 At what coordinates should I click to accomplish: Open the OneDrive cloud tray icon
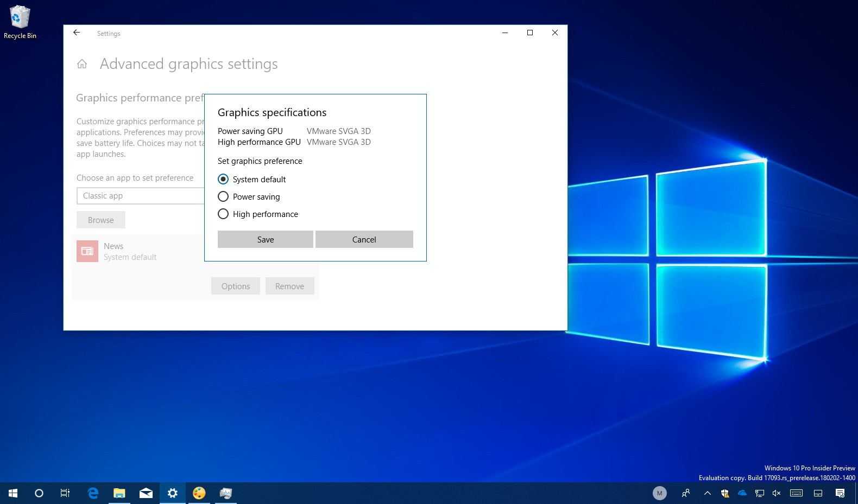(x=742, y=493)
